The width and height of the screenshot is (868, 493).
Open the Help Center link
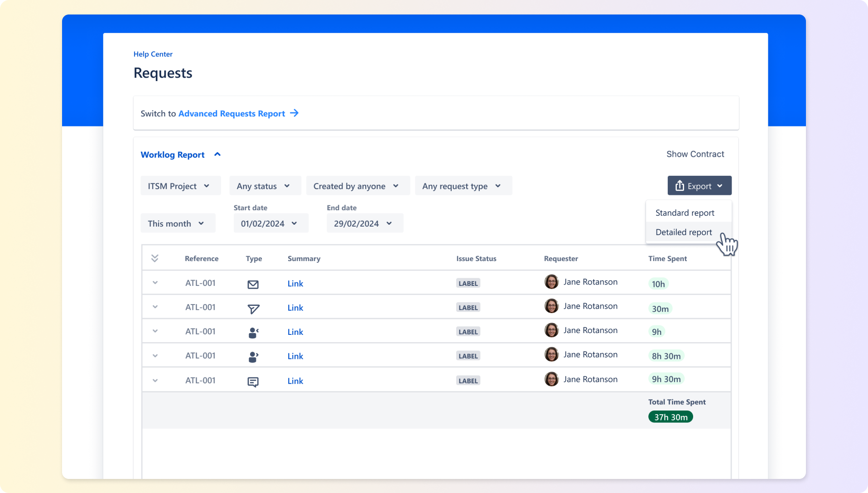tap(153, 54)
